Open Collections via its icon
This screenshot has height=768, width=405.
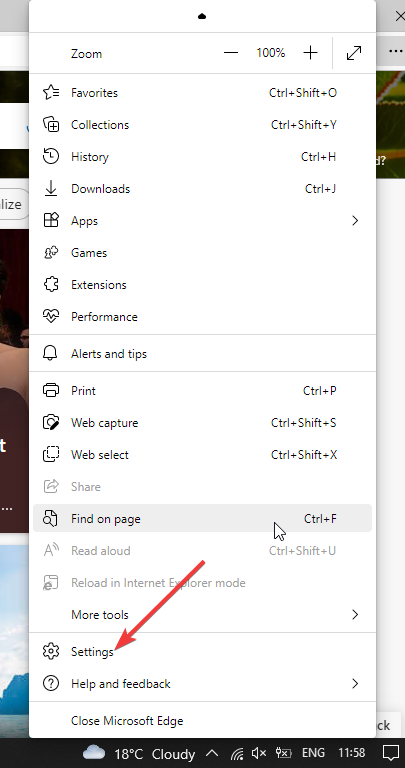51,124
